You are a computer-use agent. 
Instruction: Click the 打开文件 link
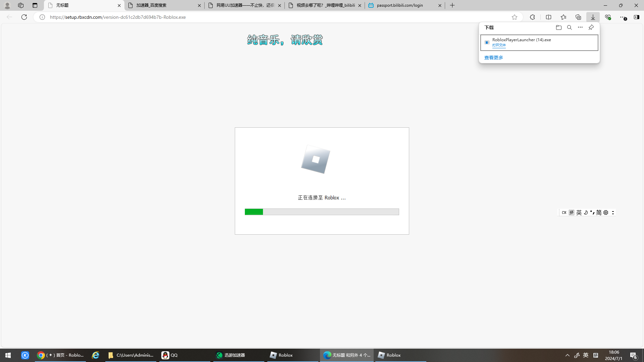point(499,45)
